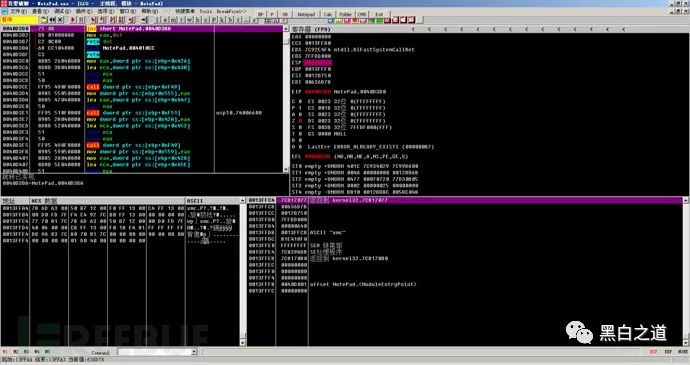Click the Close program X toolbar icon

60,20
